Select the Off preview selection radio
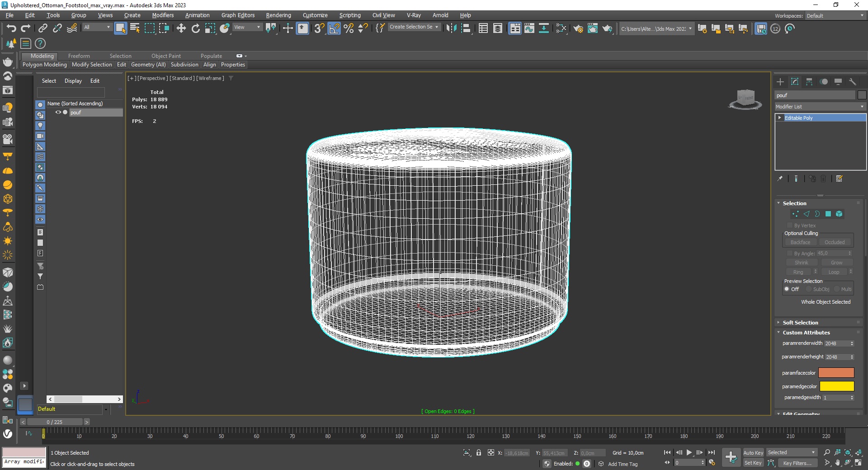Image resolution: width=868 pixels, height=470 pixels. coord(787,289)
